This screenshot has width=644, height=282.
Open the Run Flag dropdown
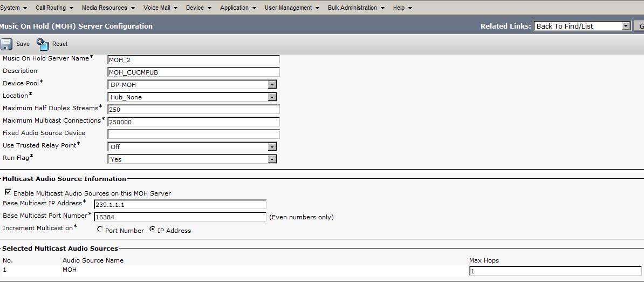[x=272, y=159]
